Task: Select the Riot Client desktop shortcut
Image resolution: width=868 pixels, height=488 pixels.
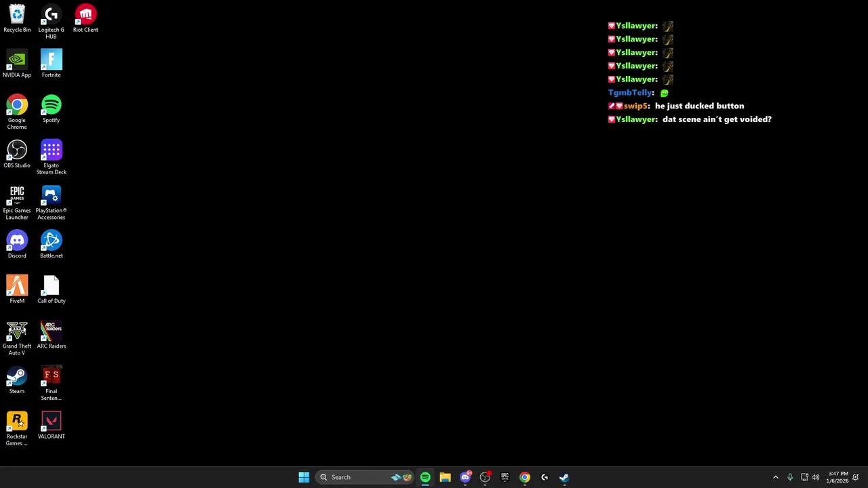Action: tap(85, 19)
